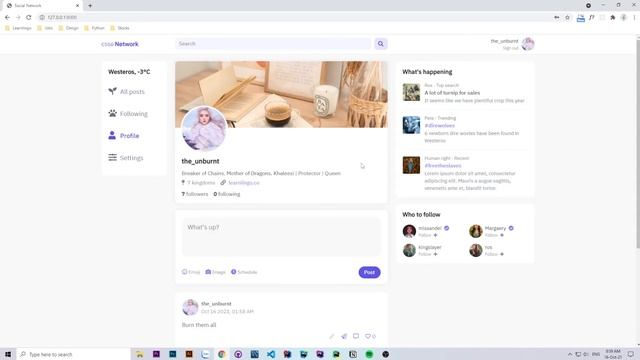
Task: Click the #direwolves hashtag
Action: pos(440,126)
